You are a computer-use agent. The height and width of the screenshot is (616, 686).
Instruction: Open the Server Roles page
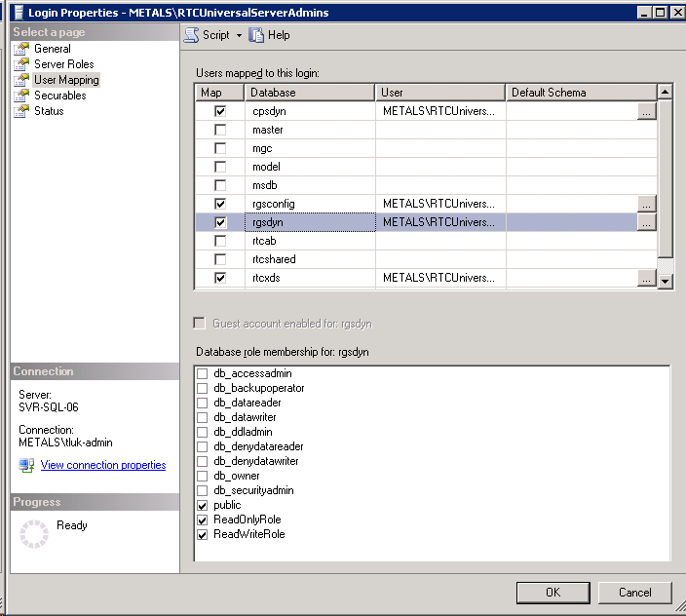coord(63,64)
